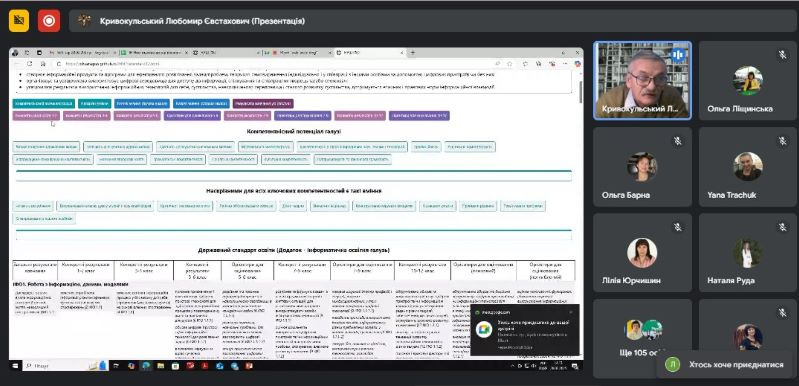799x386 pixels.
Task: Click muted microphone icon on Yana Trachuk tile
Action: coord(782,141)
